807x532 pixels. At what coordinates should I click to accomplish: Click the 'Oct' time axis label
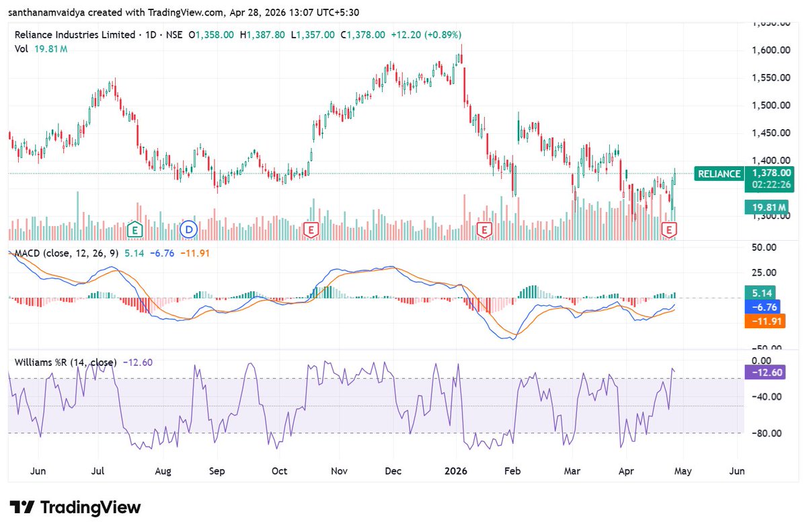pos(280,471)
